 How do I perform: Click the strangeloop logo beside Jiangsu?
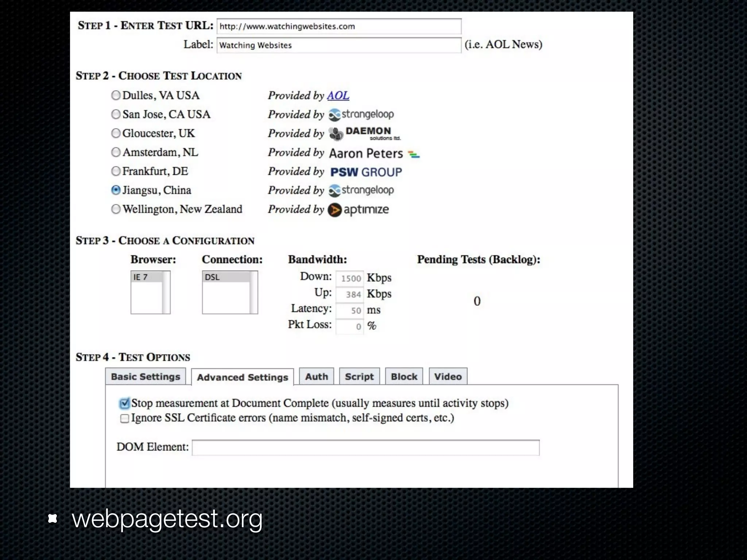point(361,190)
